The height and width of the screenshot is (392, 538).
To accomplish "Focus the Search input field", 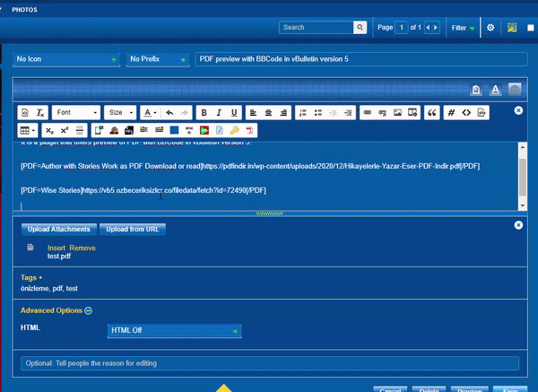I will 316,28.
